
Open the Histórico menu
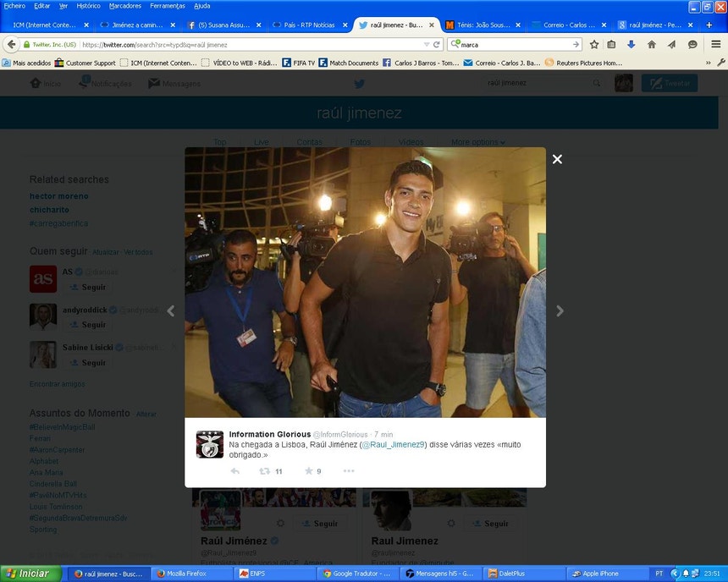[88, 6]
